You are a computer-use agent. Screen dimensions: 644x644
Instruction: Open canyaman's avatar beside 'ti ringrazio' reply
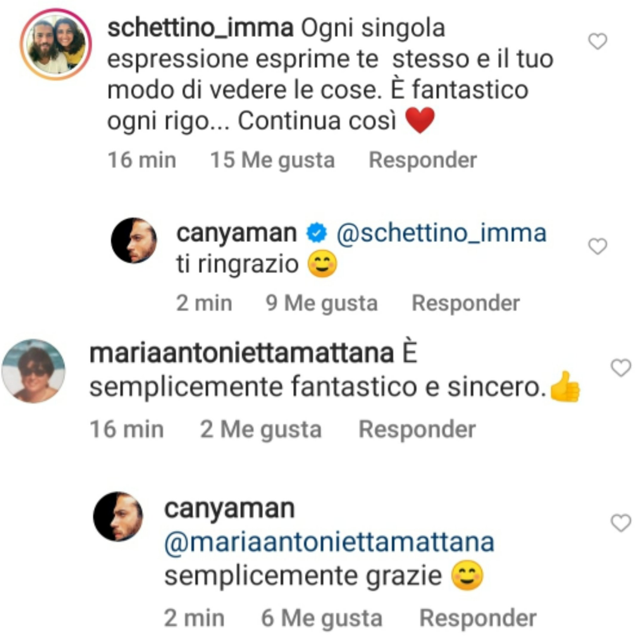[134, 240]
